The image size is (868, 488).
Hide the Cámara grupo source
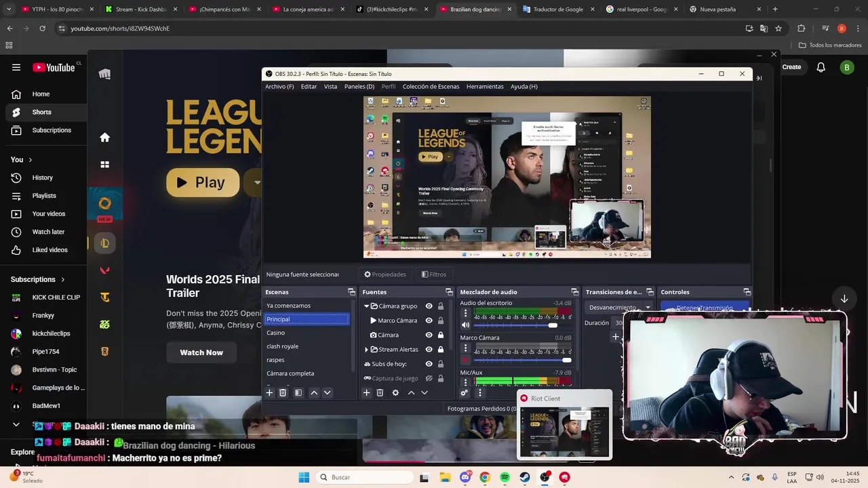[429, 306]
